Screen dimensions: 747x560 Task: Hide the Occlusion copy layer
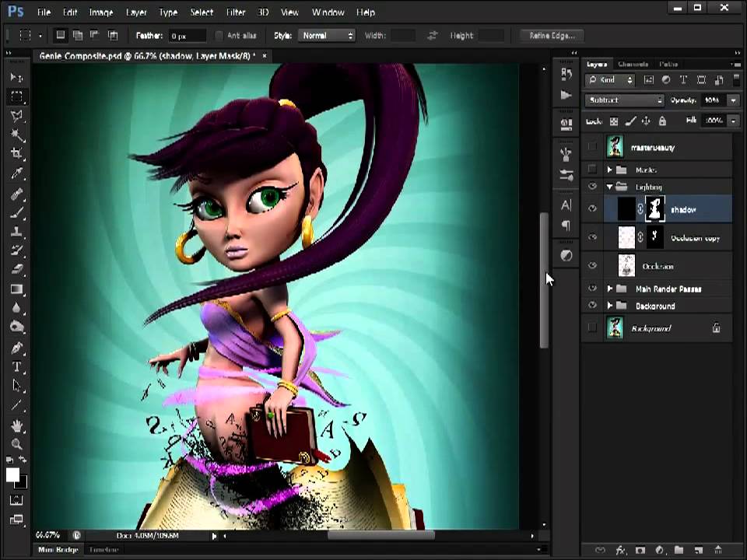592,237
